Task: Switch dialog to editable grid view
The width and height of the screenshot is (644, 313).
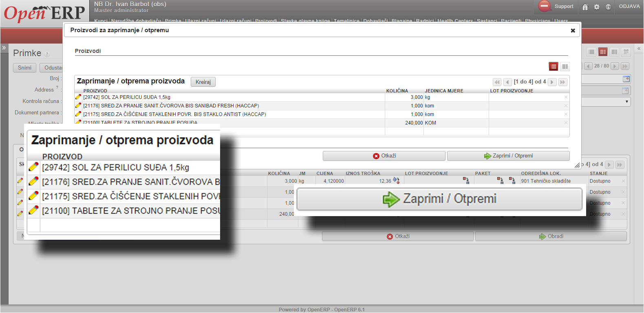Action: (565, 66)
